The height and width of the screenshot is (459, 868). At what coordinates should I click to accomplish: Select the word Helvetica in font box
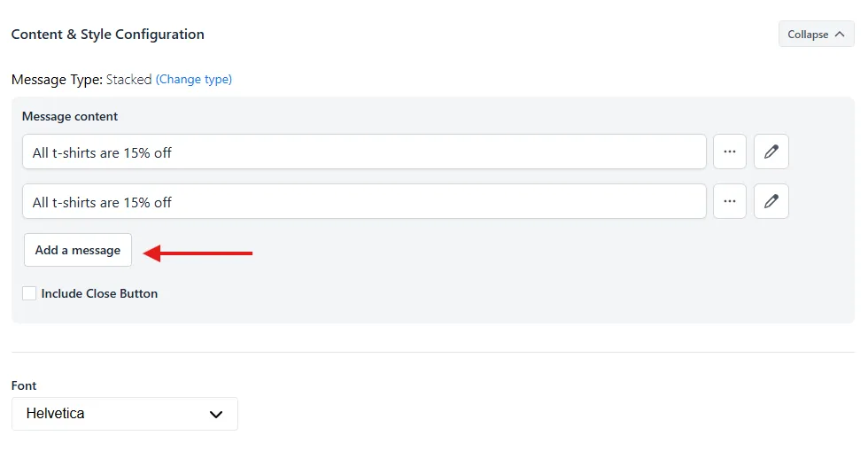(x=55, y=414)
